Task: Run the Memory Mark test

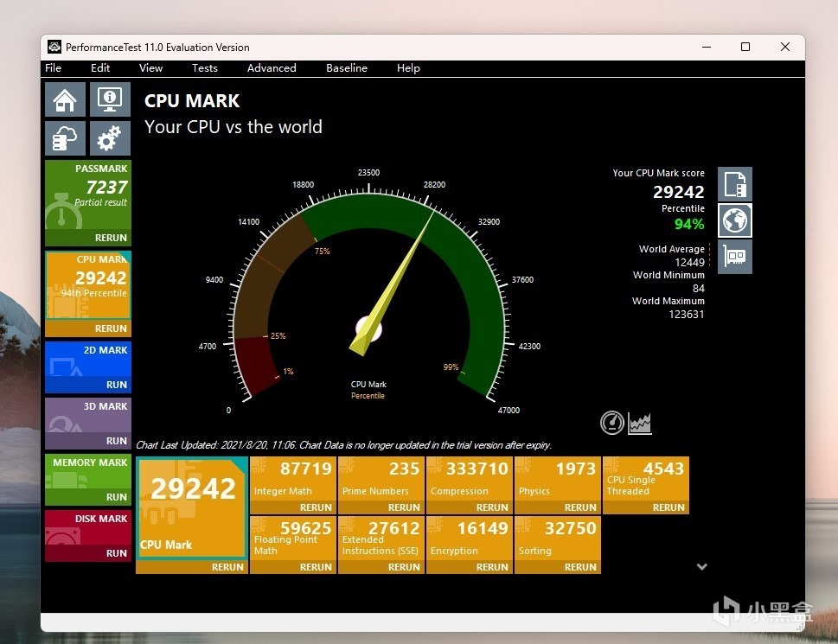Action: click(117, 497)
